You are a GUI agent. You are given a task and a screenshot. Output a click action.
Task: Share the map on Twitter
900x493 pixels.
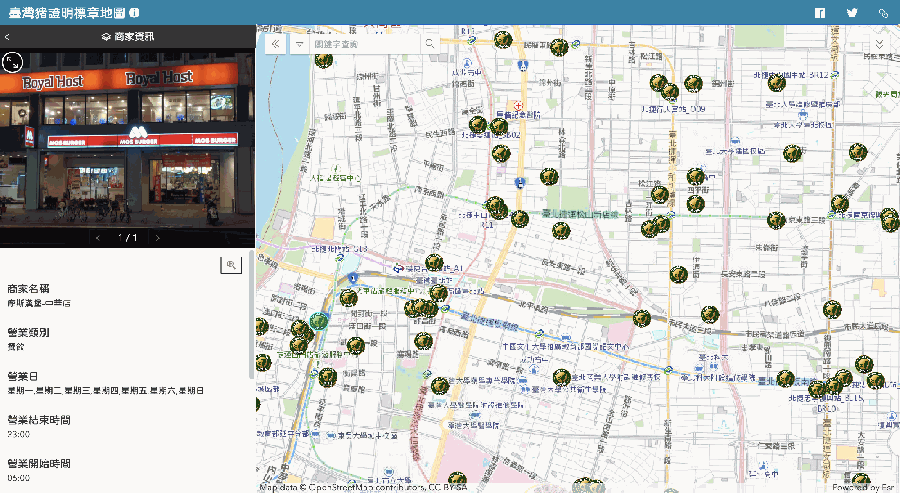pos(852,13)
